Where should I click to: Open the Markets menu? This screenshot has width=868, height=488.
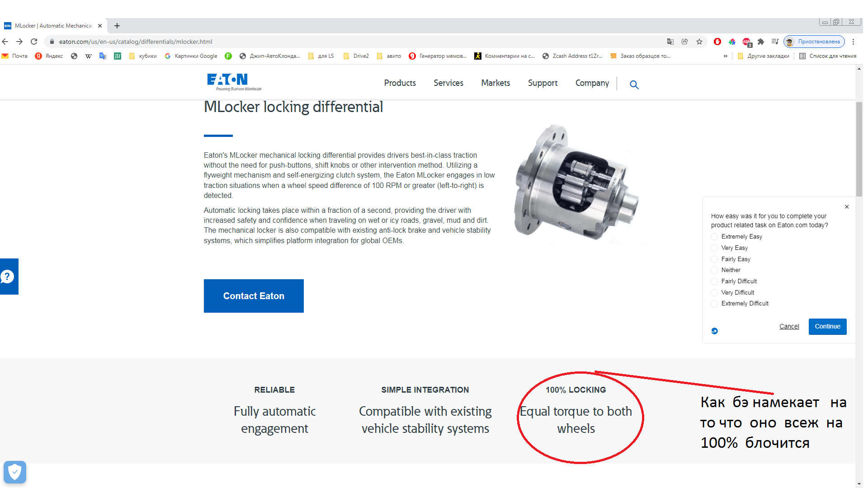pyautogui.click(x=495, y=83)
